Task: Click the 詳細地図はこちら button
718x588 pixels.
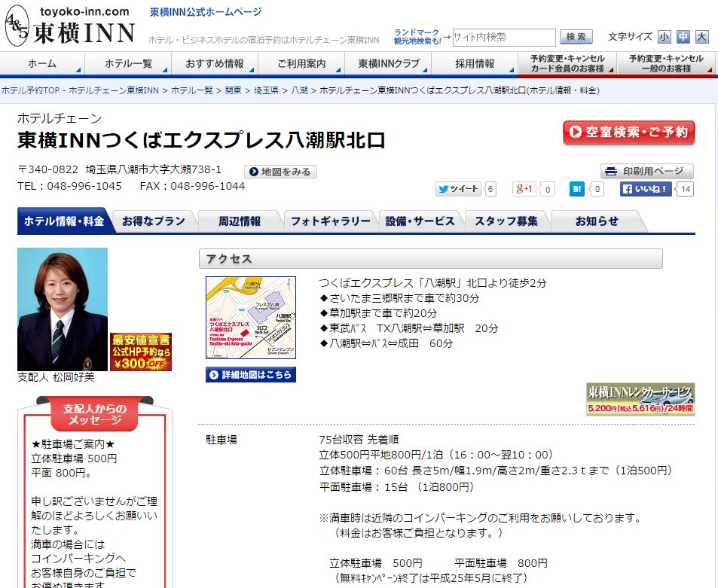Action: (x=251, y=375)
